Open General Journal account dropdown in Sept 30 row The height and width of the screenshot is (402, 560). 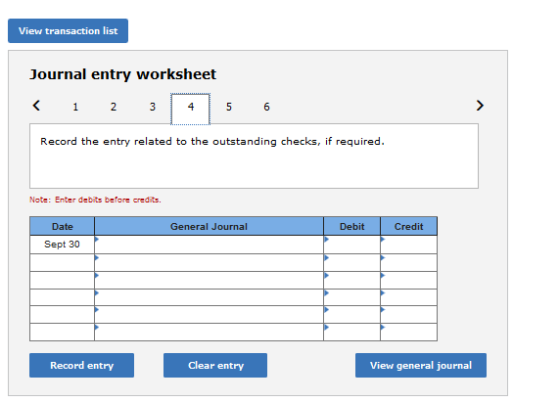[x=209, y=245]
